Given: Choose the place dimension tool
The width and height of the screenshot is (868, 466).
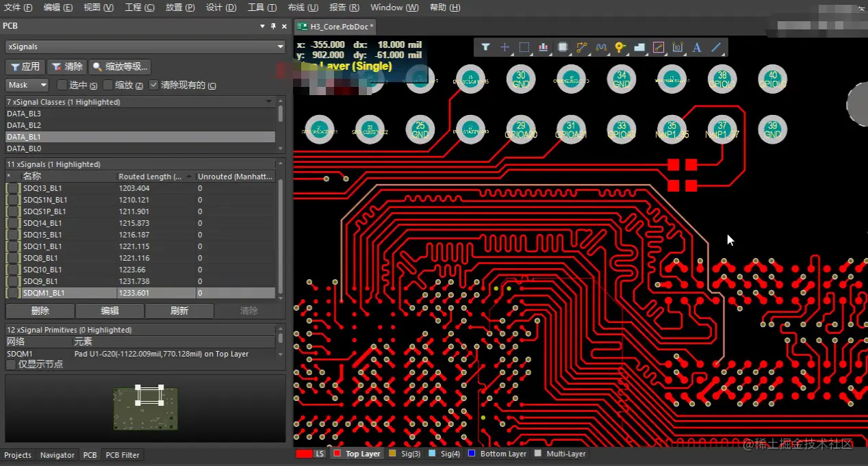Looking at the screenshot, I should click(x=678, y=47).
